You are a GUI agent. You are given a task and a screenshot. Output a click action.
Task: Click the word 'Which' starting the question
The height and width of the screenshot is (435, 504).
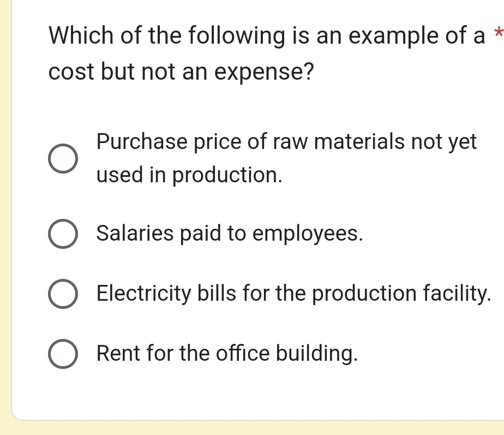pyautogui.click(x=76, y=35)
